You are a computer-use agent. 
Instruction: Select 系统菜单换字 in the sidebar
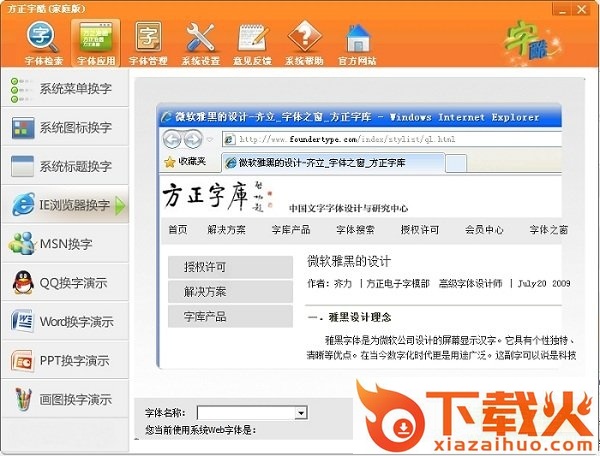pyautogui.click(x=65, y=89)
